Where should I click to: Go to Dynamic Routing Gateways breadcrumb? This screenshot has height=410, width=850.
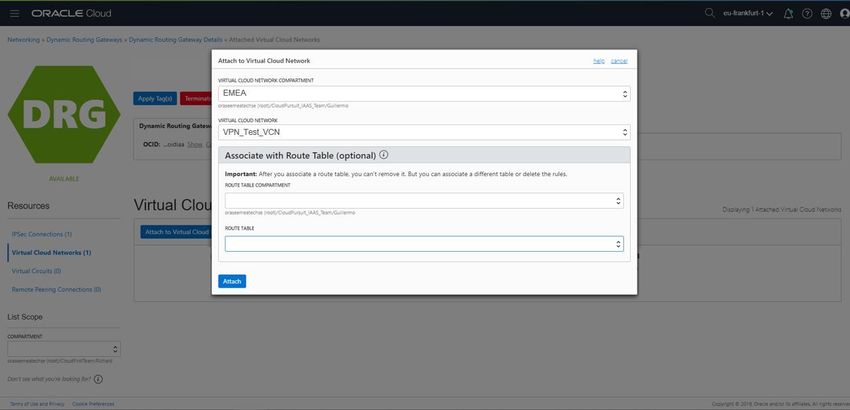[x=85, y=40]
